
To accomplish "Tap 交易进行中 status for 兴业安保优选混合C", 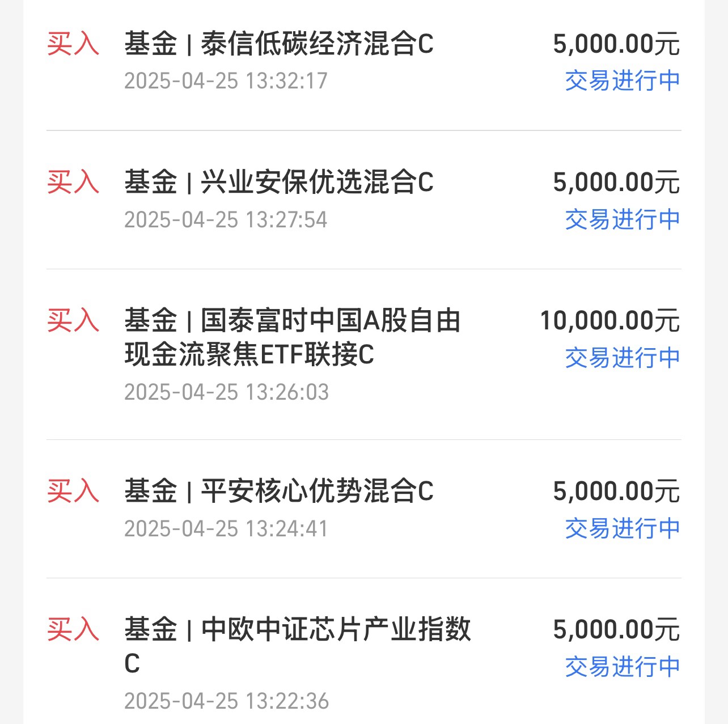I will pos(623,219).
